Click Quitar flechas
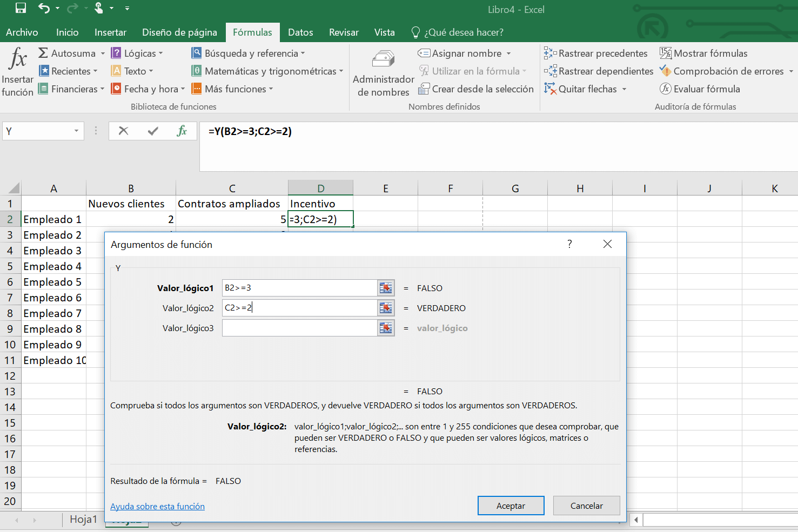Viewport: 798px width, 532px height. [581, 89]
